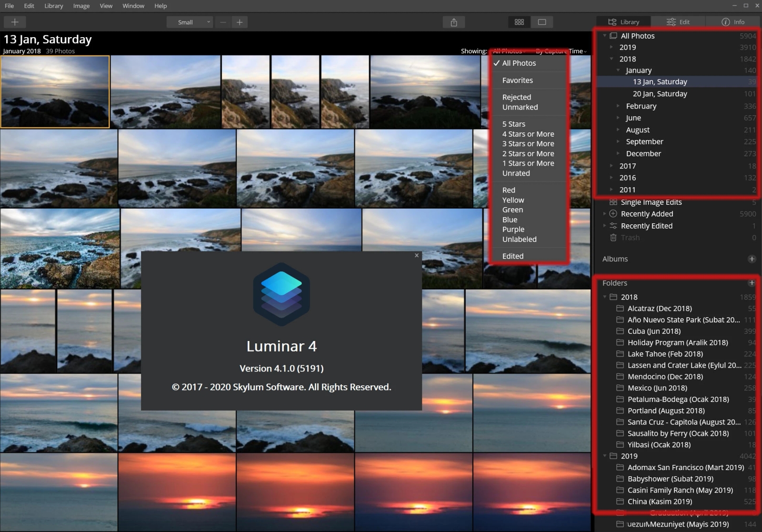Open the Library tab
The height and width of the screenshot is (532, 762).
[623, 22]
